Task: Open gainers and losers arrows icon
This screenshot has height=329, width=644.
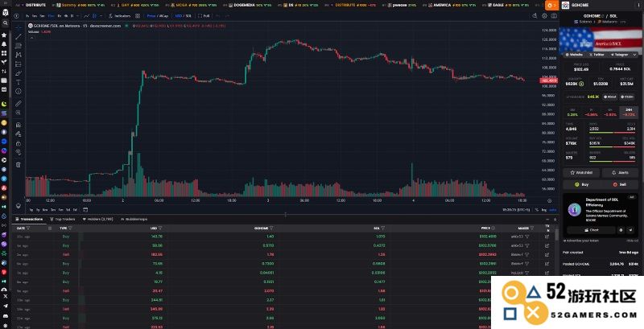Action: click(x=4, y=71)
